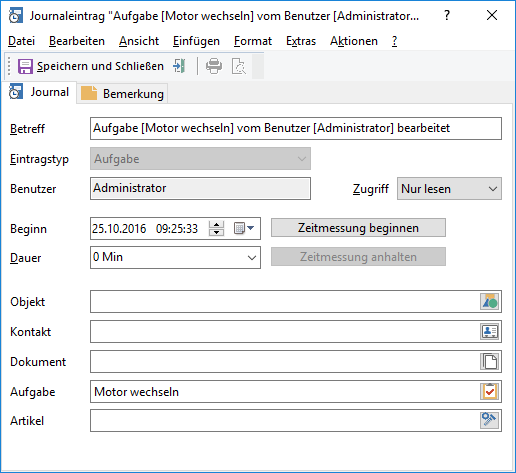Viewport: 516px width, 473px height.
Task: Click the help question mark in title bar
Action: tap(447, 15)
